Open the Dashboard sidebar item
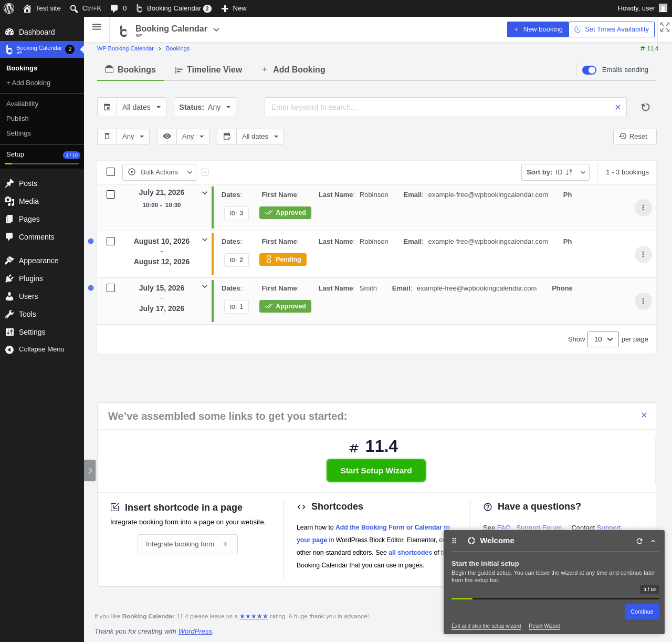The width and height of the screenshot is (672, 642). [x=42, y=32]
